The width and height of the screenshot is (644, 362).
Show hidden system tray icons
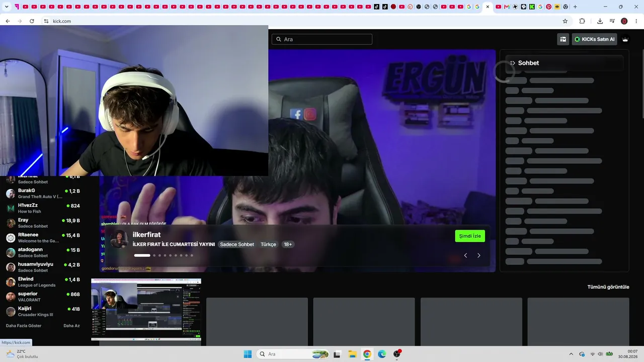pyautogui.click(x=571, y=354)
